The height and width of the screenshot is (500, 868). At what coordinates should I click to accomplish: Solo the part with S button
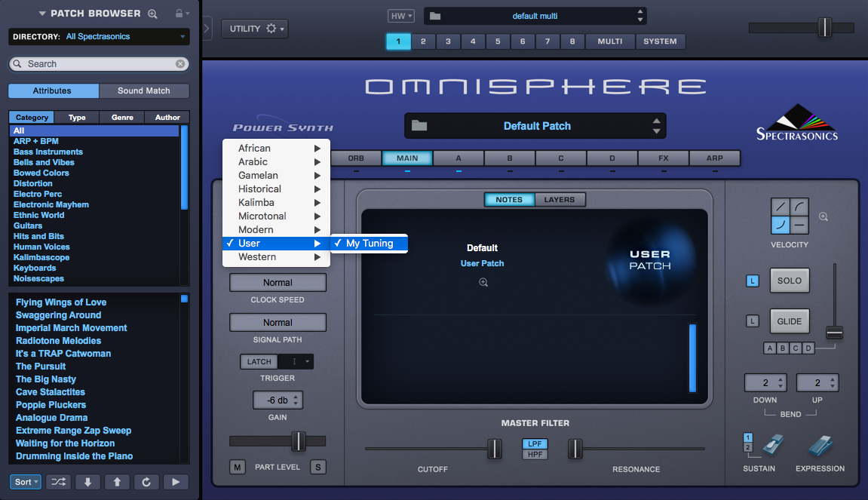317,467
